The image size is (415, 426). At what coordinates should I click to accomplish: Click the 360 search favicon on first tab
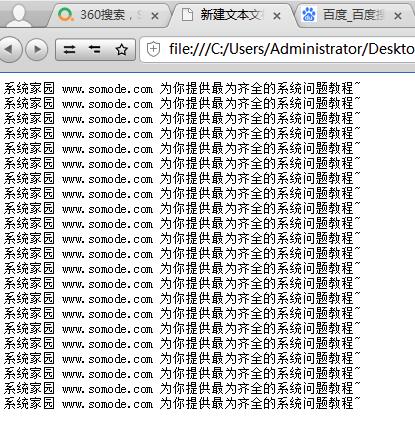click(65, 15)
